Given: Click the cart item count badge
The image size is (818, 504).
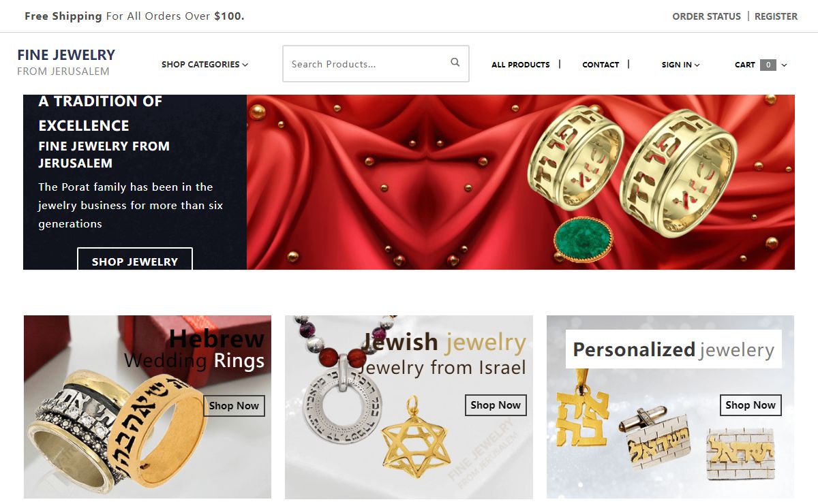Looking at the screenshot, I should pyautogui.click(x=768, y=65).
